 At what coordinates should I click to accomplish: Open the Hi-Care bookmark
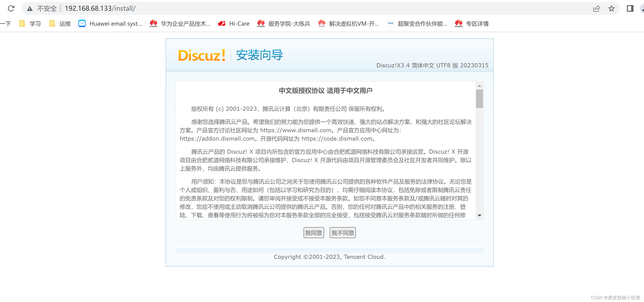point(233,24)
